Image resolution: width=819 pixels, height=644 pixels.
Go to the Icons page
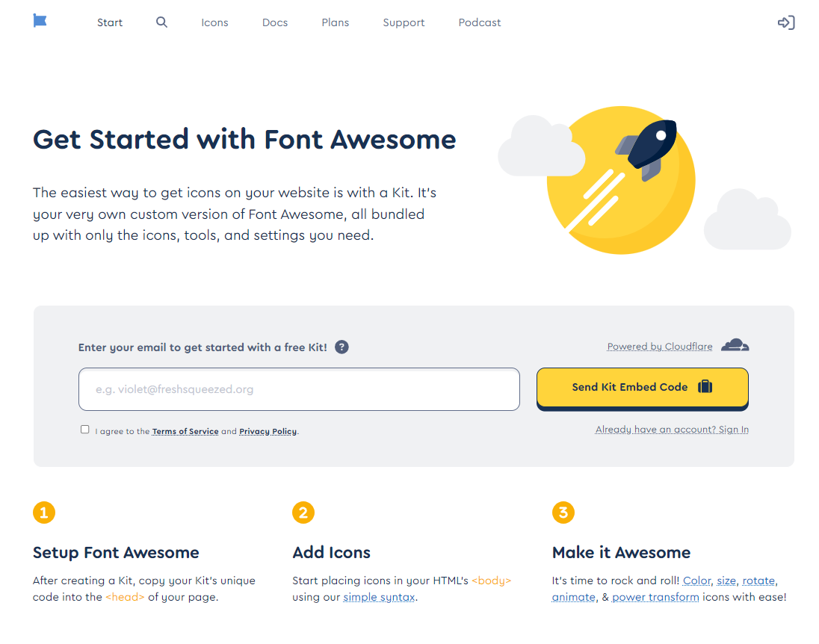point(214,22)
